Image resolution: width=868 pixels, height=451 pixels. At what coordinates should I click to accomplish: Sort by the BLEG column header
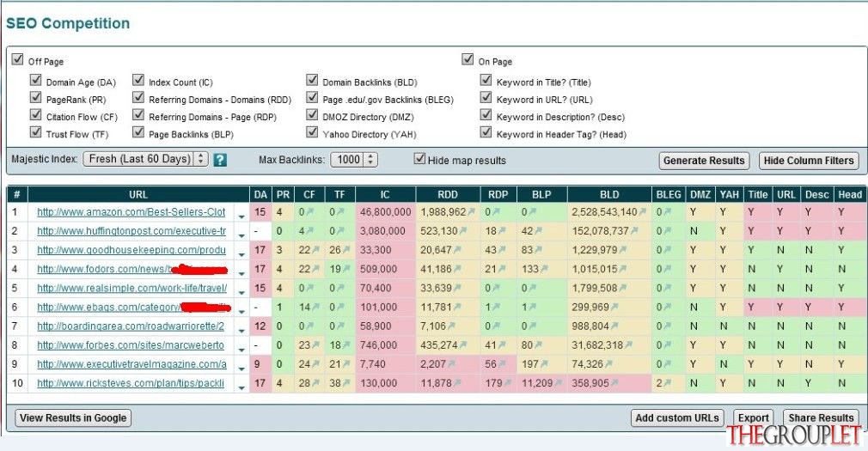(669, 195)
